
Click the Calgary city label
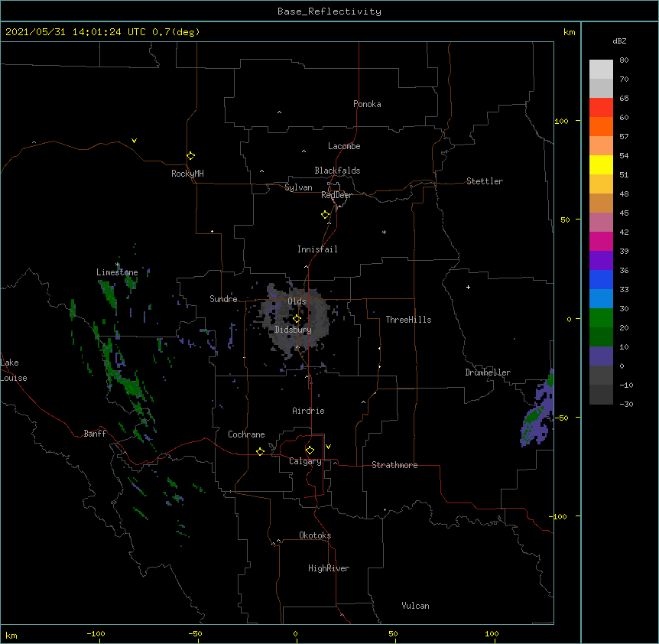tap(305, 461)
